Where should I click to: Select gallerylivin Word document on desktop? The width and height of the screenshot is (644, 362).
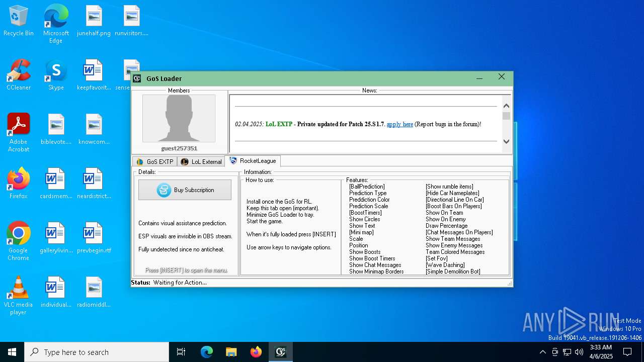coord(56,238)
